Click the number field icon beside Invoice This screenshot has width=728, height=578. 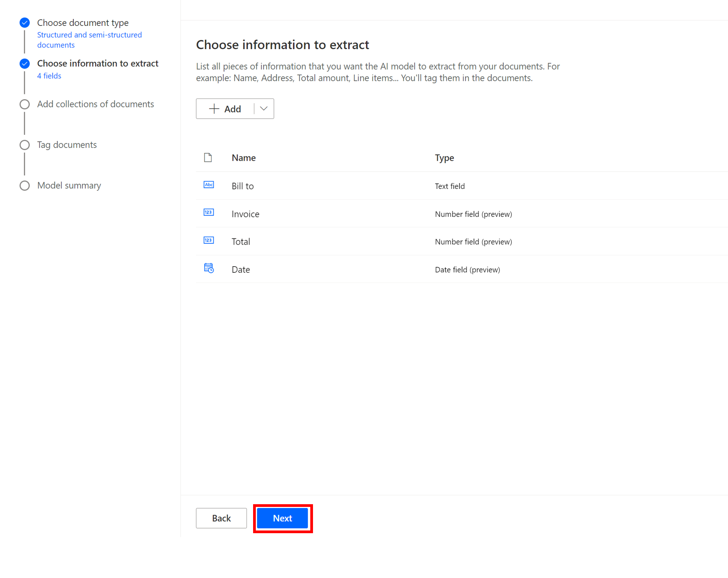coord(209,212)
